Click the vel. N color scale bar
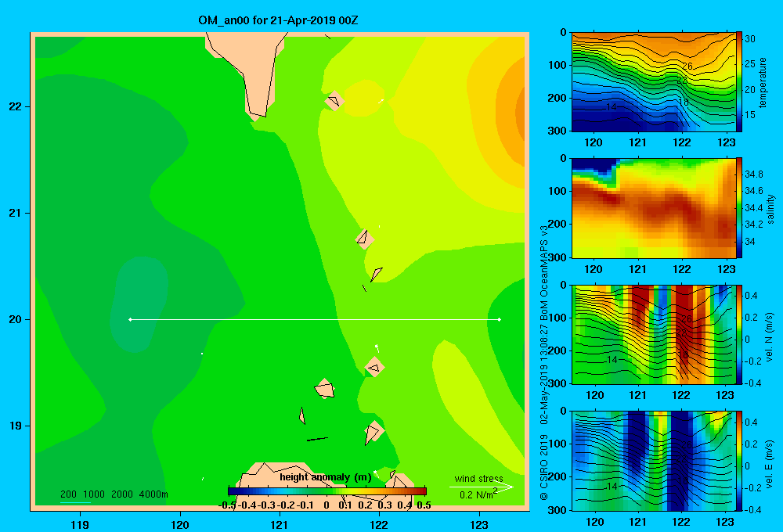783x532 pixels. pyautogui.click(x=739, y=334)
